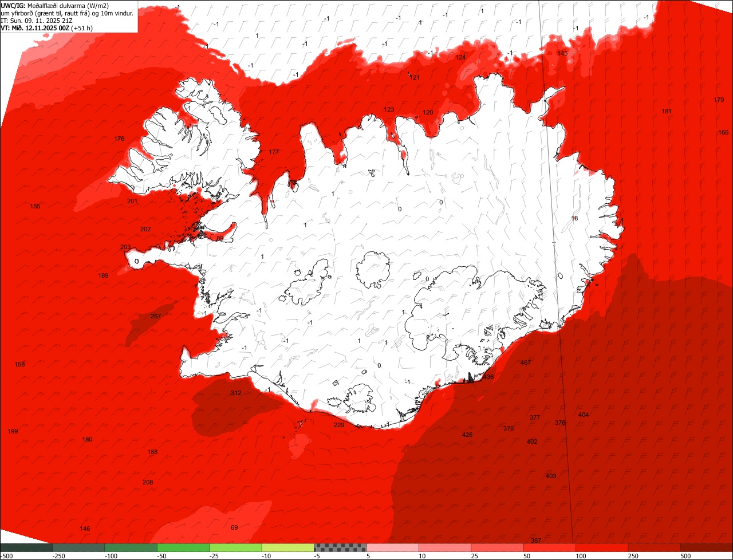Click the flux value 124 on the north sea
Viewport: 733px width, 560px height.
point(460,57)
